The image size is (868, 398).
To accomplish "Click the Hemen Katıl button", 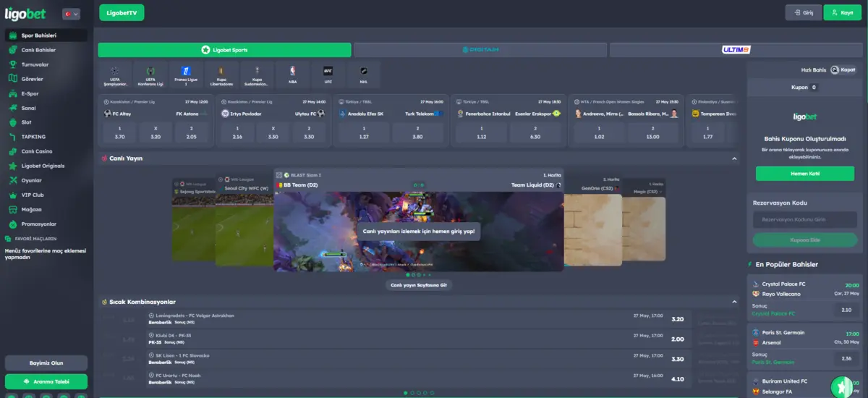I will pyautogui.click(x=804, y=174).
